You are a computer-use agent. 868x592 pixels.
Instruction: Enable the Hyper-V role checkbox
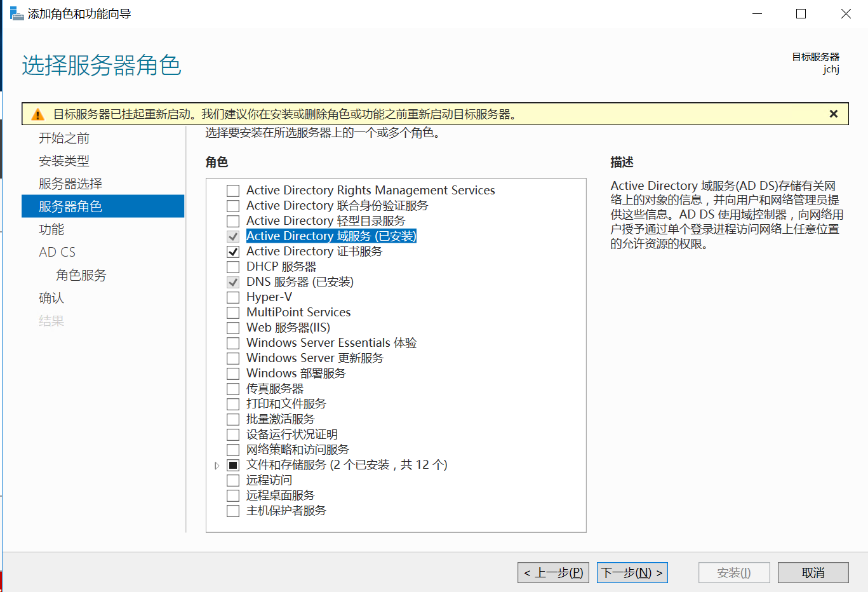(233, 297)
